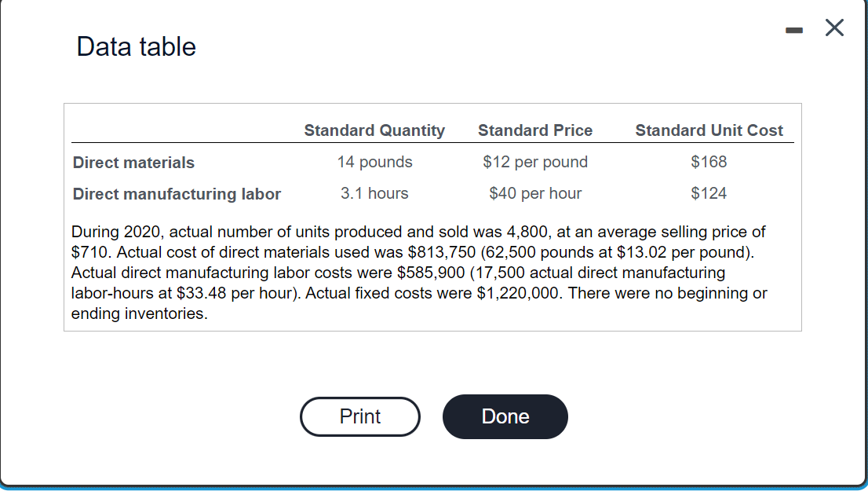This screenshot has width=868, height=491.
Task: Select the $12 per pound price
Action: [534, 162]
